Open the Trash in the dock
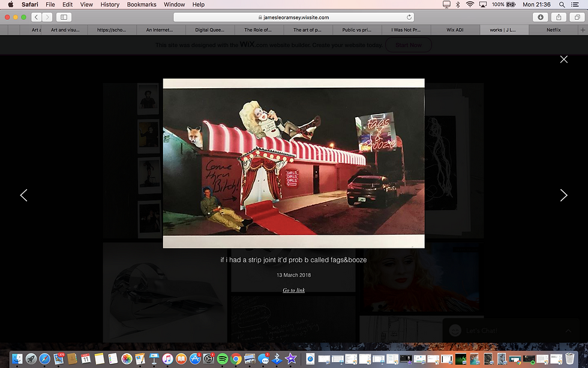 click(x=569, y=359)
